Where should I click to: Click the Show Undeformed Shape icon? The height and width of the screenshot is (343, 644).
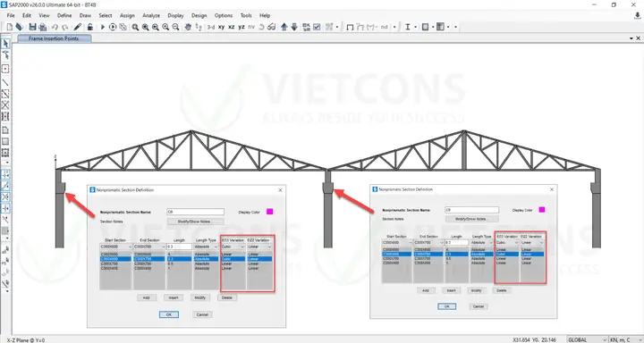350,27
